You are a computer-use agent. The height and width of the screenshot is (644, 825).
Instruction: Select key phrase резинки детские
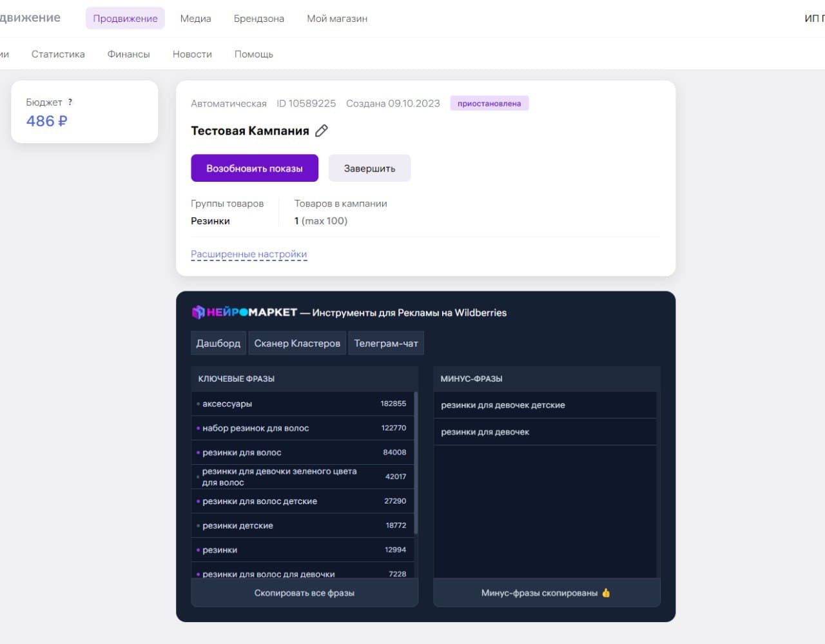(x=302, y=525)
